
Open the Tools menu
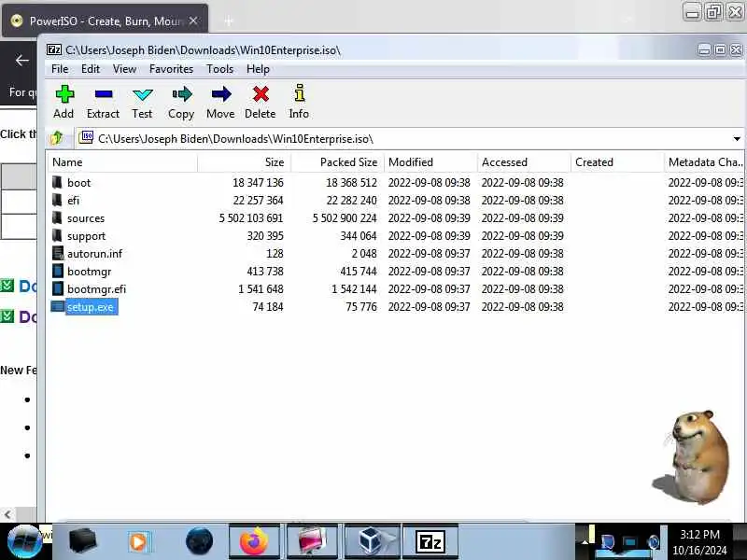coord(220,69)
